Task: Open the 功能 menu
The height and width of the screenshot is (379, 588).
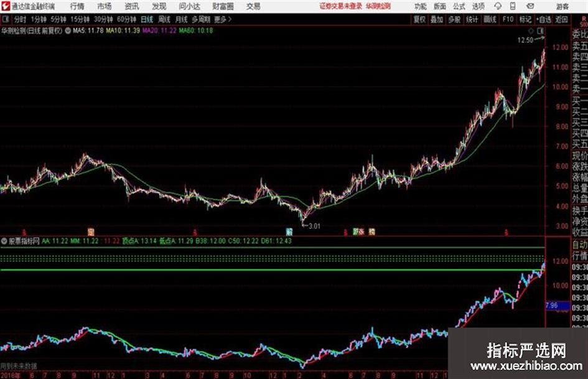Action: 421,6
